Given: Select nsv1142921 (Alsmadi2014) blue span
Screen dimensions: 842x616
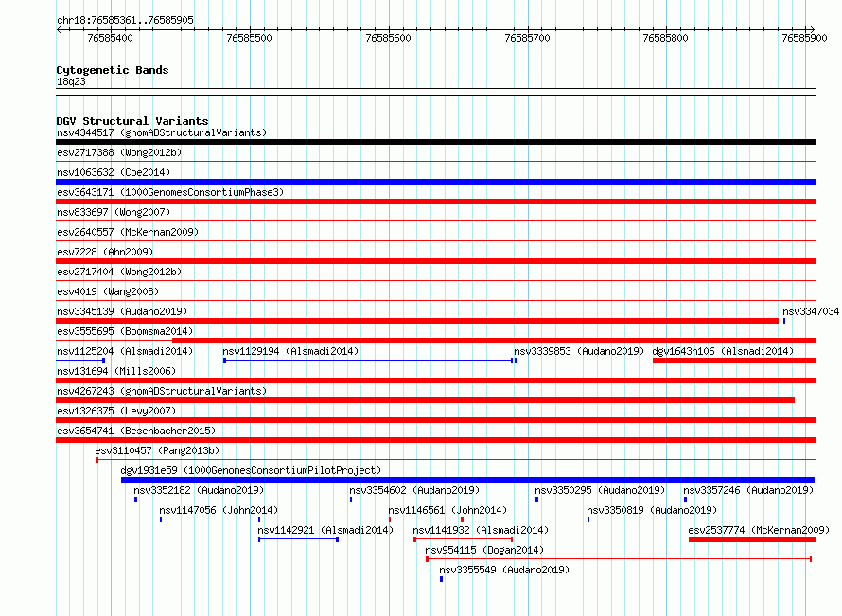Looking at the screenshot, I should coord(299,539).
